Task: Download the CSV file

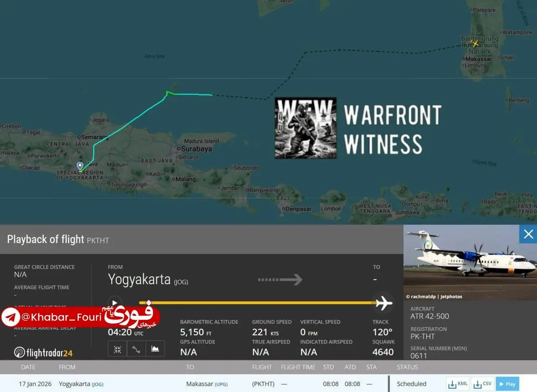Action: click(x=482, y=384)
